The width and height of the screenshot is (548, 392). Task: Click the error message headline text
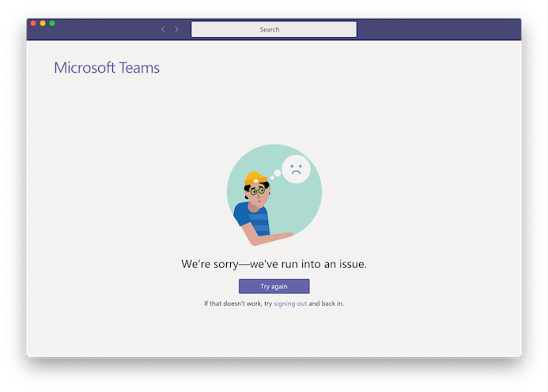(274, 264)
